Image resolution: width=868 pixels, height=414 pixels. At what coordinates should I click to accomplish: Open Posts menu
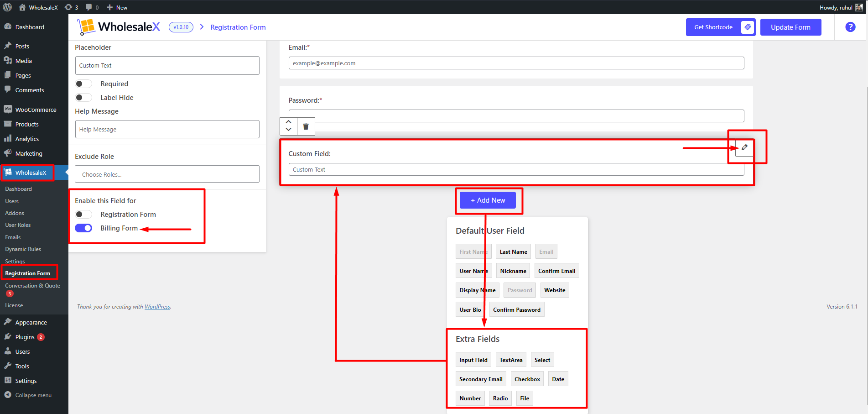(22, 46)
